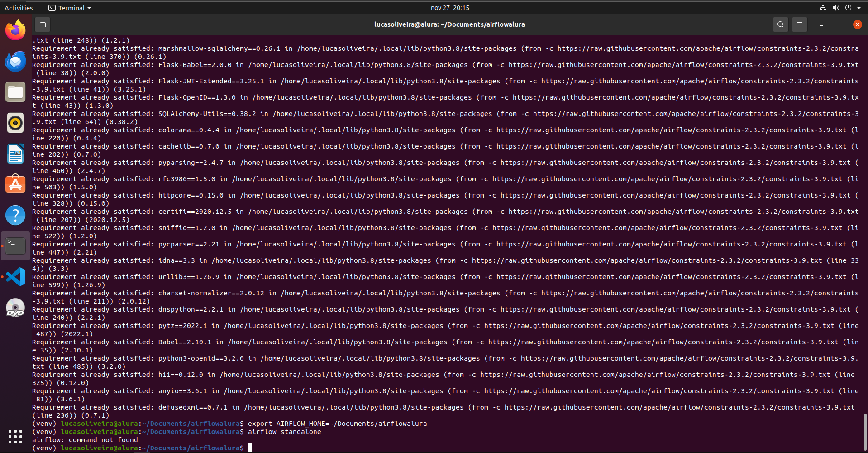
Task: Click the 'airflow standalone' command text
Action: (285, 432)
